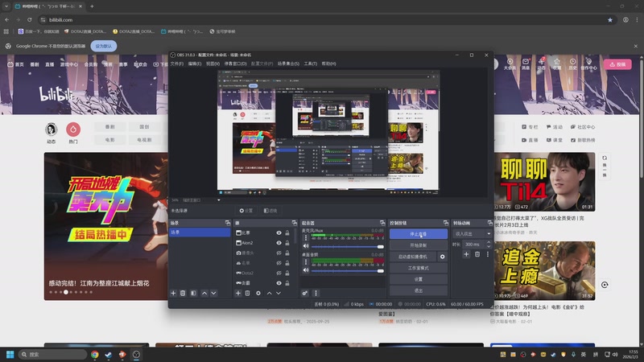Decrease transition duration with down stepper
The height and width of the screenshot is (362, 644).
[x=489, y=246]
